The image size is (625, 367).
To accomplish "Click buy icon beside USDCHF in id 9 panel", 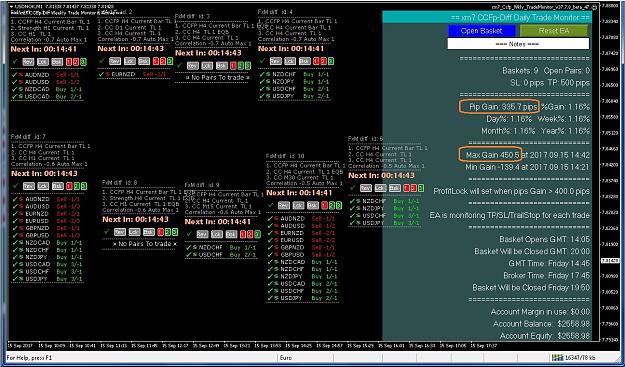I will tap(194, 255).
